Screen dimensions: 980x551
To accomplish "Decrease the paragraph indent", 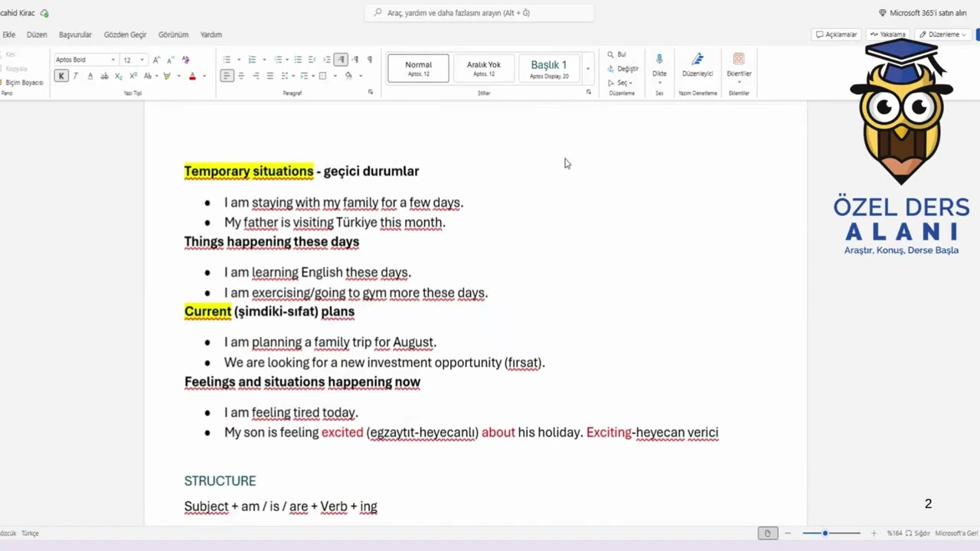I will (x=312, y=60).
